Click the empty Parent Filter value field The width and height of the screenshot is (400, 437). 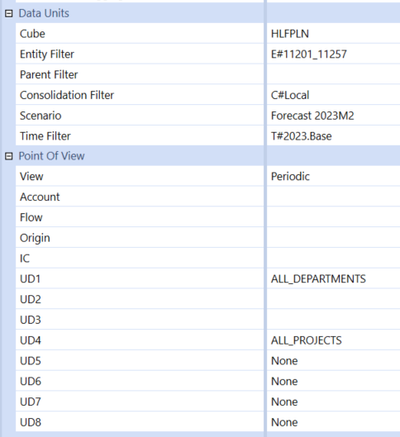(333, 75)
